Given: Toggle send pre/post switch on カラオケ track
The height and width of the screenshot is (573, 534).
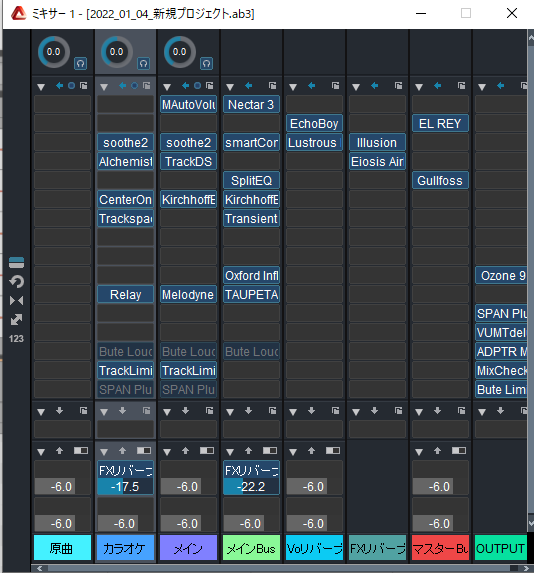Looking at the screenshot, I should click(144, 451).
